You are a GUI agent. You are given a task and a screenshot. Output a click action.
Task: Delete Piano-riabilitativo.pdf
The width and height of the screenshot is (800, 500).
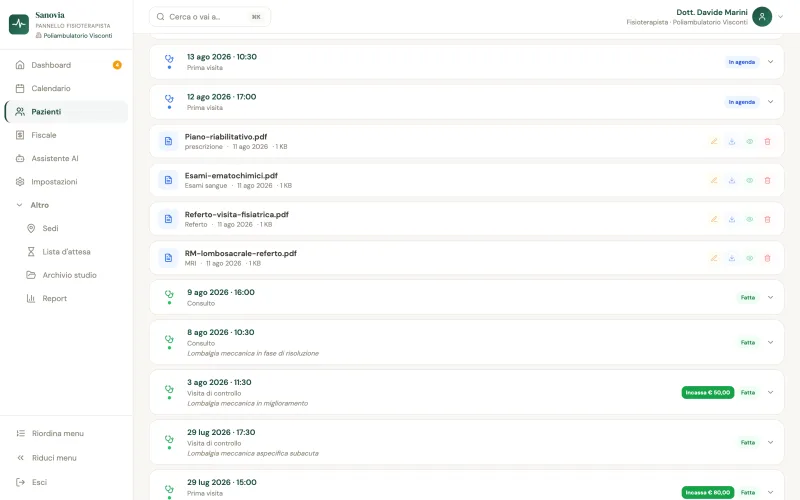pyautogui.click(x=767, y=141)
